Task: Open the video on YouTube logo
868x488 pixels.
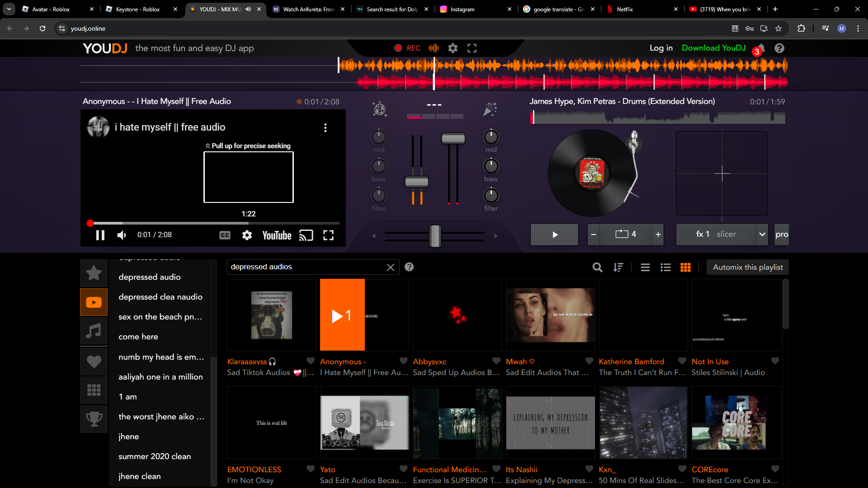Action: (x=277, y=235)
